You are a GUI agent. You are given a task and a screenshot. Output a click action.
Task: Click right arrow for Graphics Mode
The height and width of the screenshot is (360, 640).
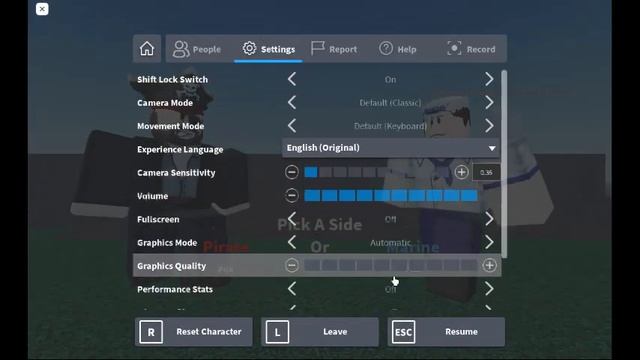[x=489, y=242]
